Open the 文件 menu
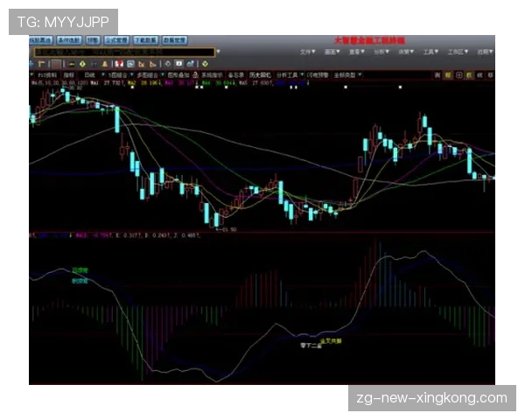Viewport: 525px width, 420px height. point(307,52)
